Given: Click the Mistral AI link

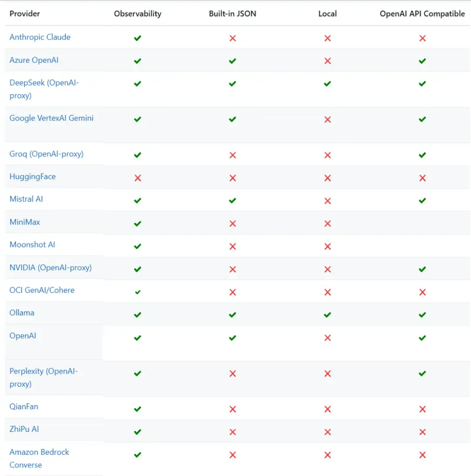Looking at the screenshot, I should (x=26, y=199).
